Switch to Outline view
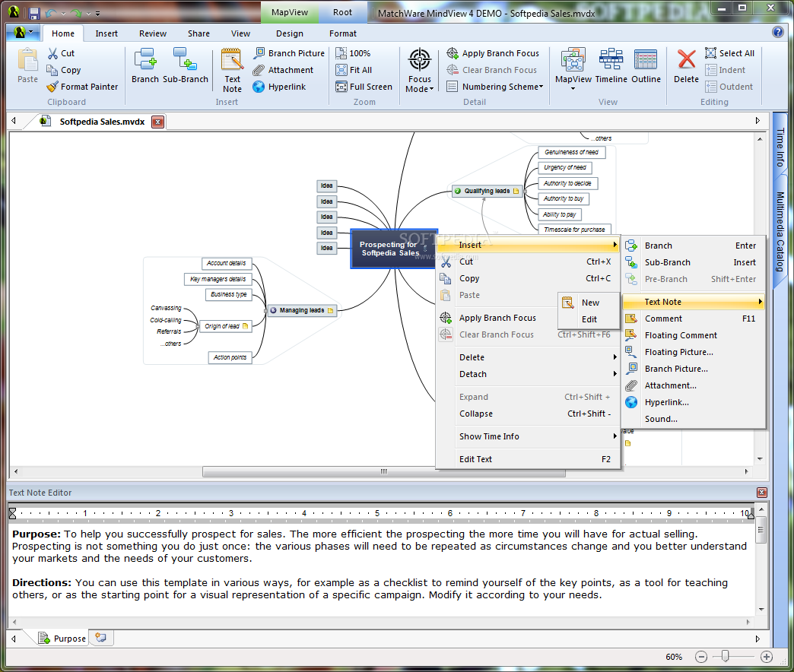The width and height of the screenshot is (794, 672). tap(646, 66)
